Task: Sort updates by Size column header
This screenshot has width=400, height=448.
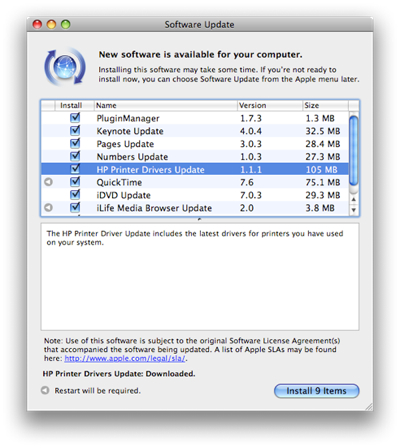Action: (325, 105)
